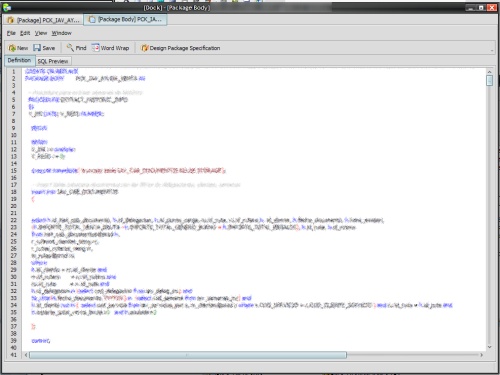Close the window with the red X button
This screenshot has width=500, height=375.
pos(492,7)
